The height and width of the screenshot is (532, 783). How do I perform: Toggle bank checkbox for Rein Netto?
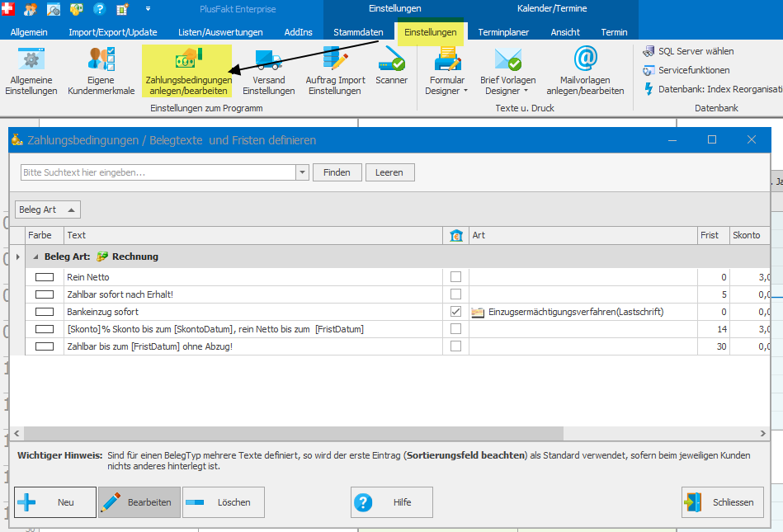(x=455, y=276)
